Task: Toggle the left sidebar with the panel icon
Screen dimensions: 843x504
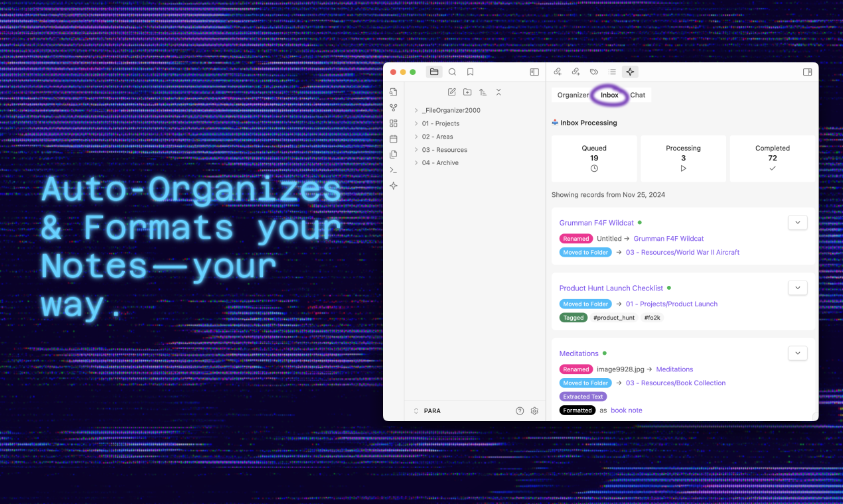Action: click(534, 72)
